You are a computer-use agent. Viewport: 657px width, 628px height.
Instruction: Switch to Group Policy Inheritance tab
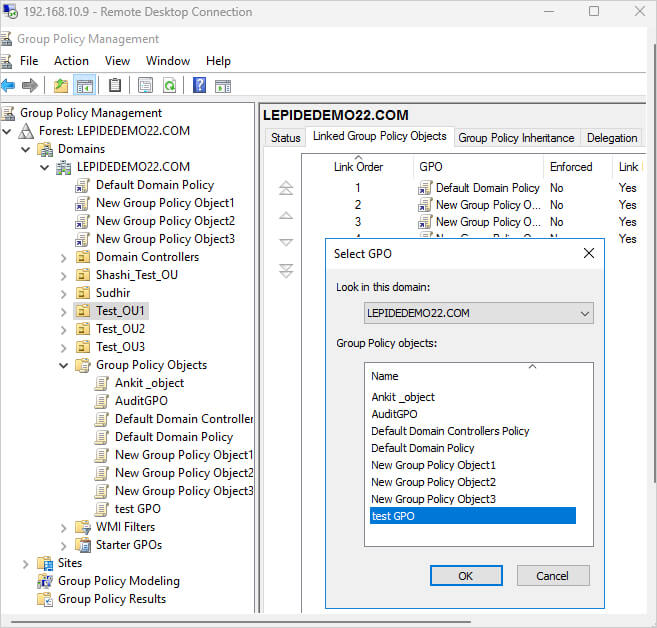pyautogui.click(x=516, y=137)
